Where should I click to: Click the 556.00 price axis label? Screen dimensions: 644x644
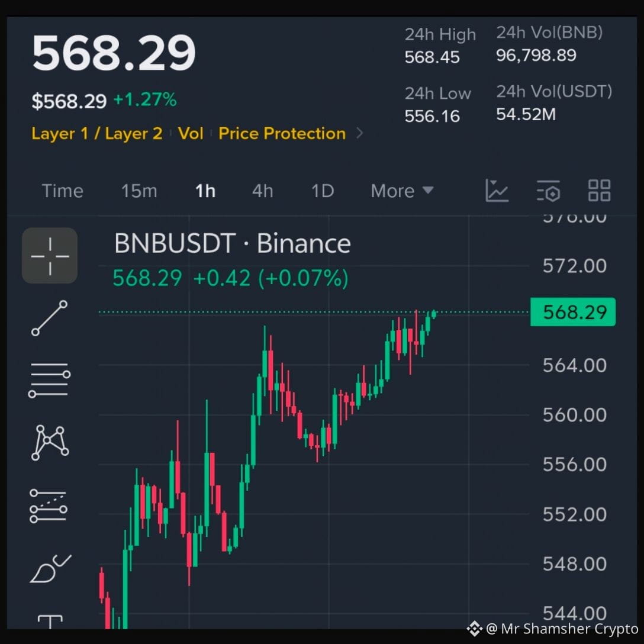575,465
